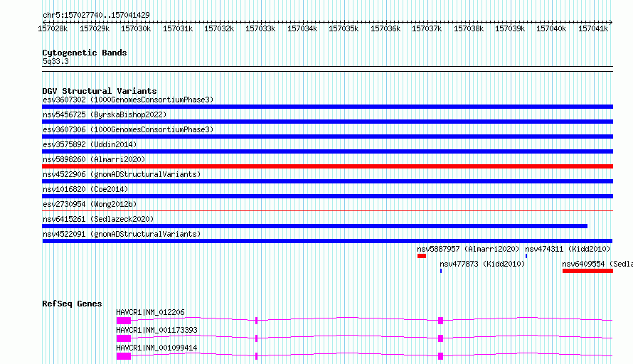Click the 157039k ruler position
This screenshot has width=633, height=364.
tap(510, 28)
